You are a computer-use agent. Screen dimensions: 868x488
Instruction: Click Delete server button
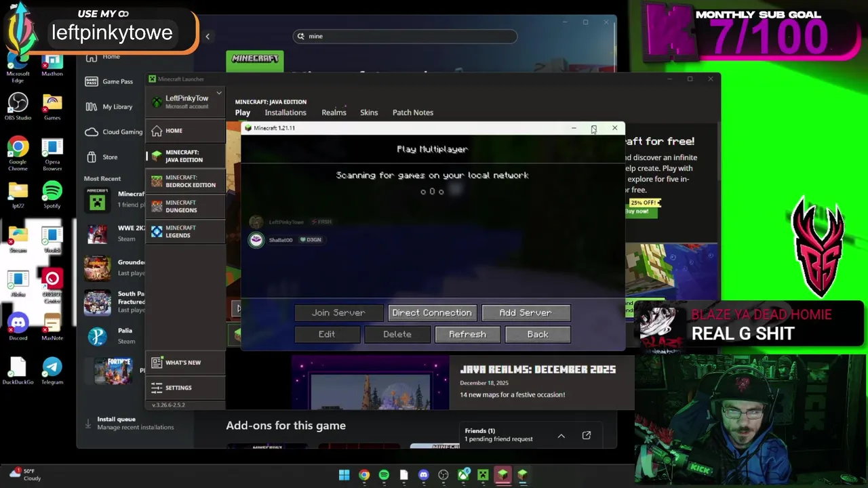pos(397,334)
